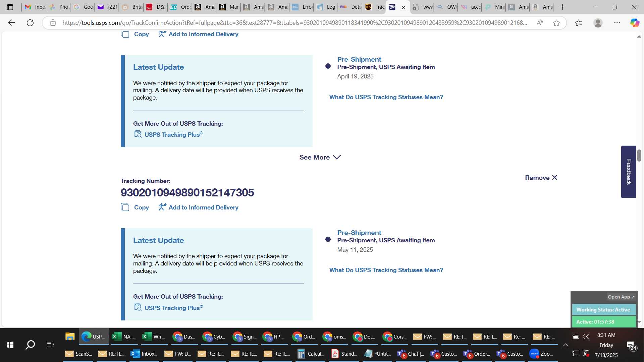Viewport: 644px width, 362px height.
Task: Copy tracking number 9302010949890152147305
Action: click(x=135, y=207)
